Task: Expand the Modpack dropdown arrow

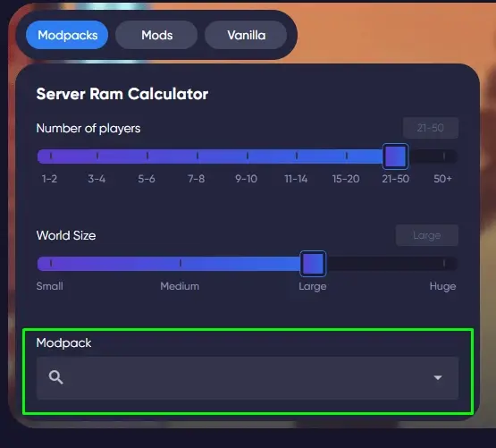Action: 438,377
